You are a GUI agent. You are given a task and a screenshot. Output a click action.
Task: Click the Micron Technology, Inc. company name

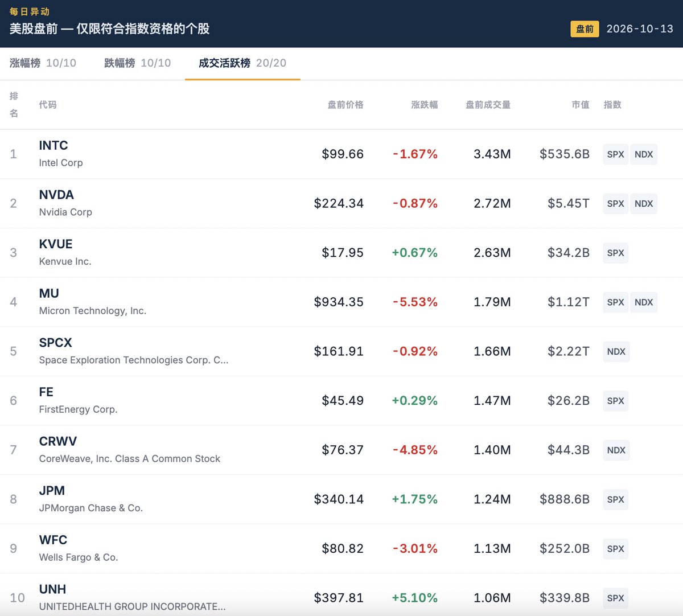[x=93, y=311]
